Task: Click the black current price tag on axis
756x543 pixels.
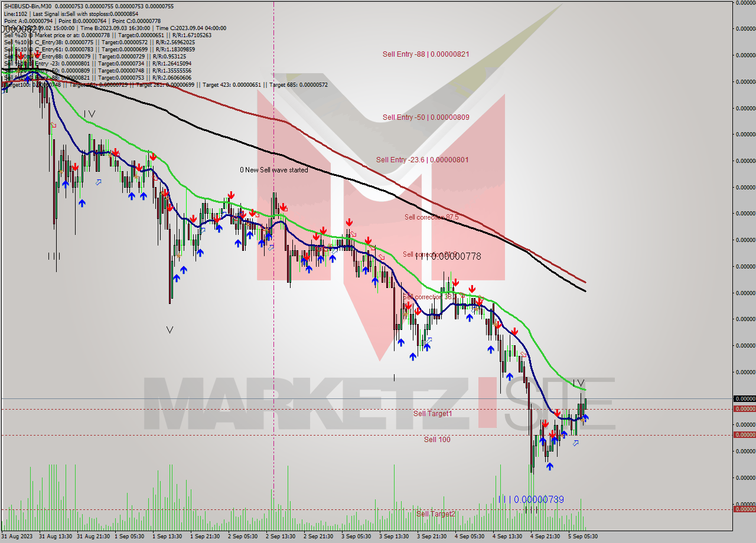Action: click(x=744, y=398)
